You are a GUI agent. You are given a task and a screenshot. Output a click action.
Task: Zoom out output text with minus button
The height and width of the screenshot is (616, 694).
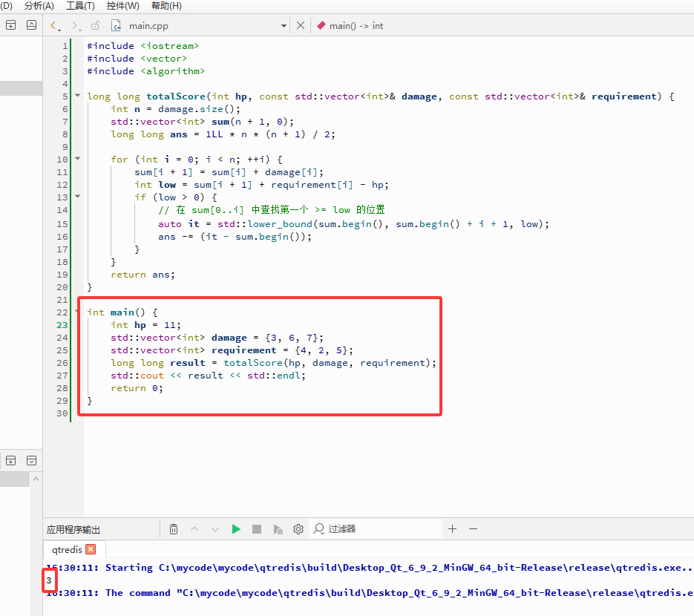pyautogui.click(x=473, y=529)
